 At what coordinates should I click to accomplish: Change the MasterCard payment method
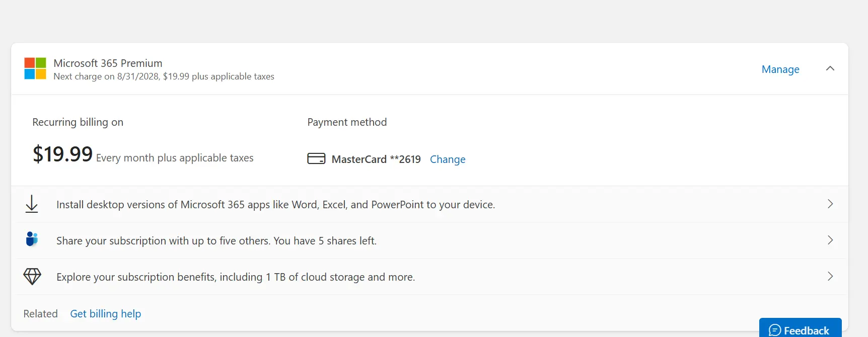click(x=448, y=159)
